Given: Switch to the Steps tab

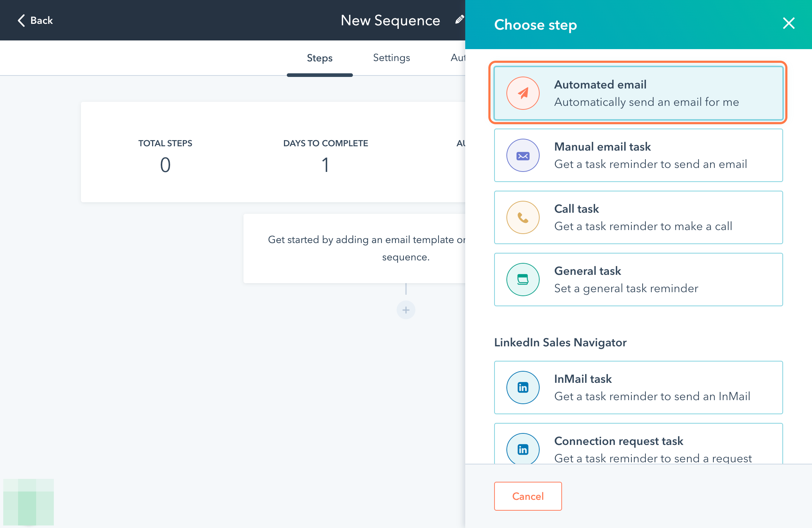Looking at the screenshot, I should click(x=320, y=58).
